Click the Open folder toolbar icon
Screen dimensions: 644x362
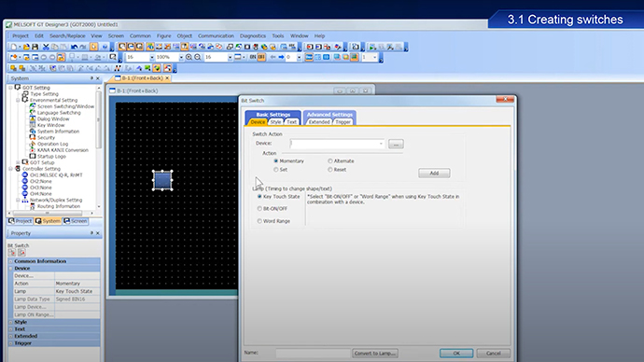pos(26,47)
